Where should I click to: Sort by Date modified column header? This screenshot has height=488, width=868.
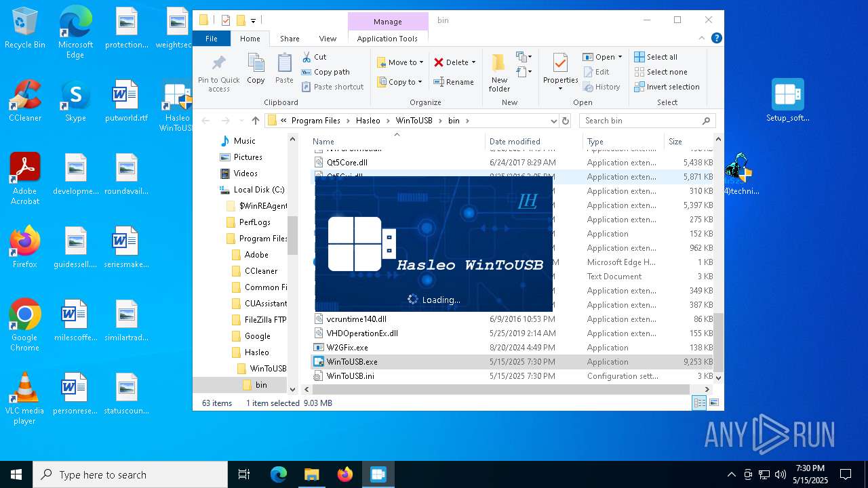(534, 142)
